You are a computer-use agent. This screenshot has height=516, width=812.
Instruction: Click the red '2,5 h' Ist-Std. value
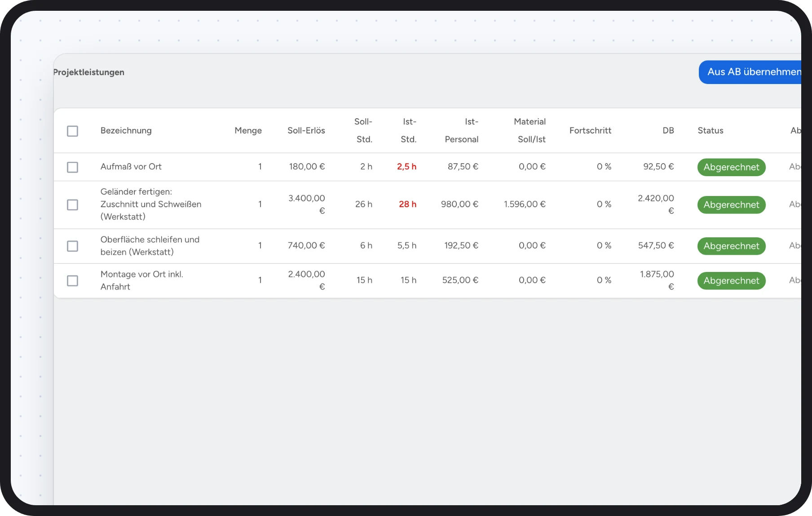pos(407,166)
